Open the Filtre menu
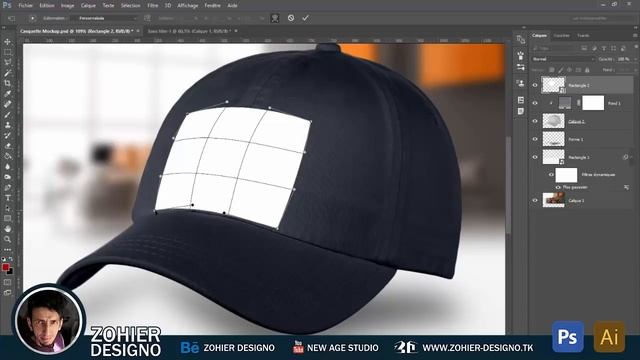The image size is (640, 360). pyautogui.click(x=153, y=6)
